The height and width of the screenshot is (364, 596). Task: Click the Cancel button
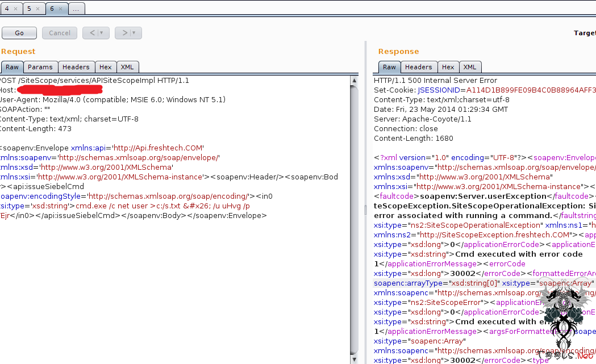tap(60, 33)
